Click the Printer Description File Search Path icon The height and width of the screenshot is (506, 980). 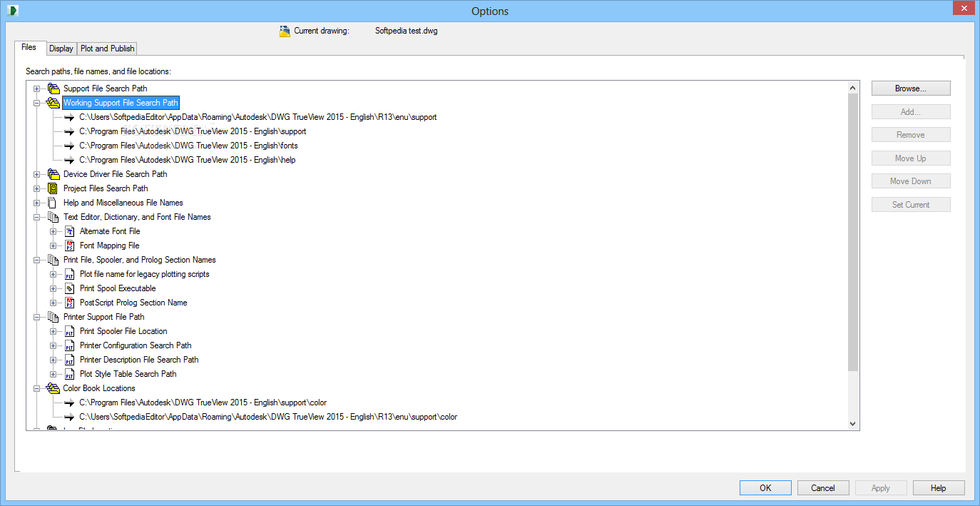click(x=69, y=360)
